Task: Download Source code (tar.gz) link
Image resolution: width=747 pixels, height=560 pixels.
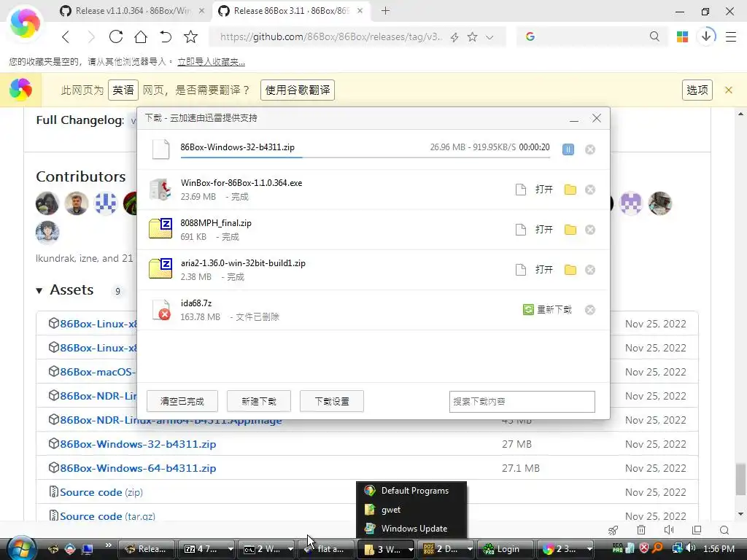Action: 107,516
